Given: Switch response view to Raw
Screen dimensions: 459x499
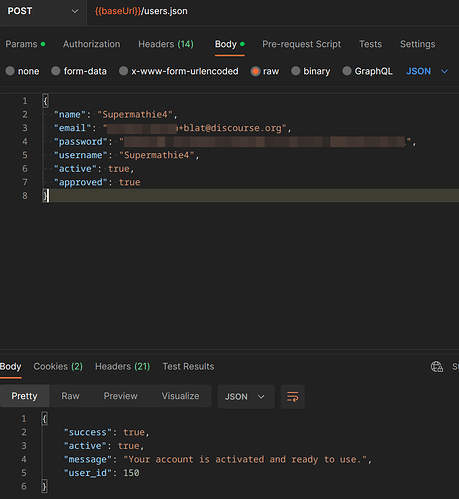Looking at the screenshot, I should tap(70, 396).
